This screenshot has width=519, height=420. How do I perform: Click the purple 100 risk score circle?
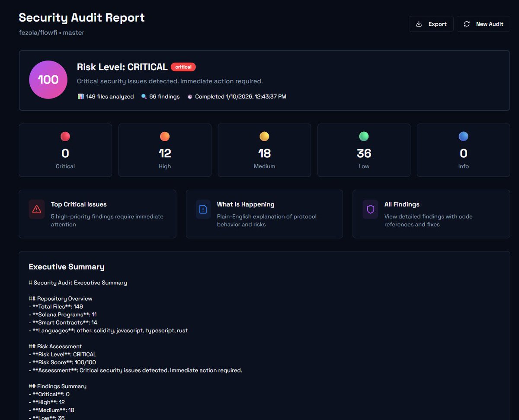(x=48, y=80)
